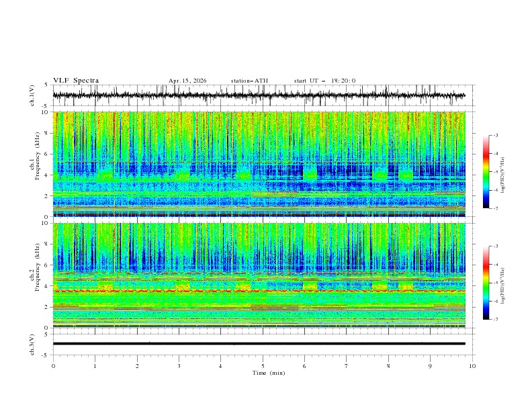Image resolution: width=532 pixels, height=411 pixels.
Task: Click the "station=ATH" header label
Action: point(249,81)
